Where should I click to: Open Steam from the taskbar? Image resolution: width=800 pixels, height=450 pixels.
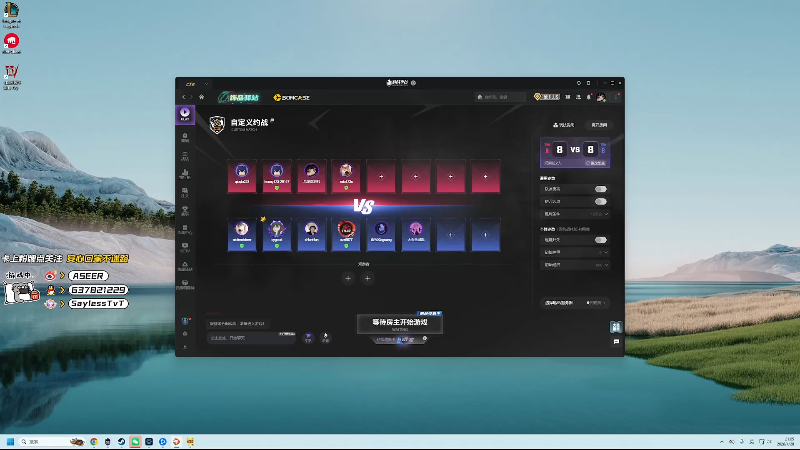pos(121,441)
